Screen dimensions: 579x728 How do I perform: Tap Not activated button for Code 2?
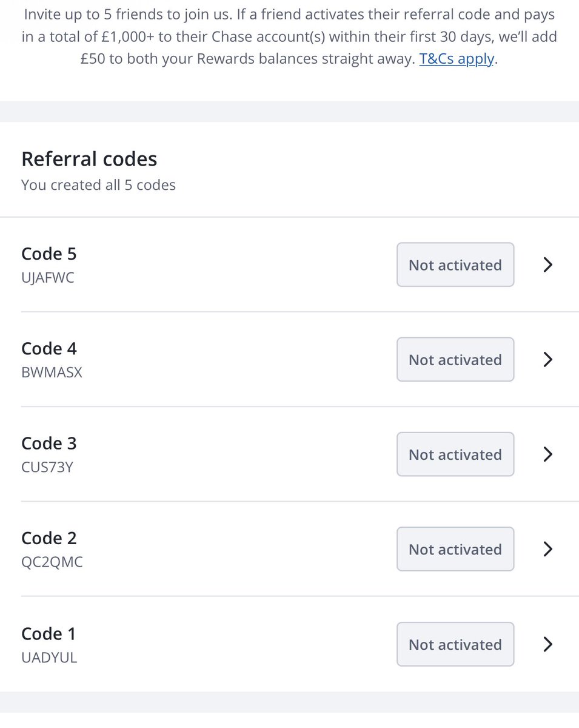pyautogui.click(x=455, y=549)
